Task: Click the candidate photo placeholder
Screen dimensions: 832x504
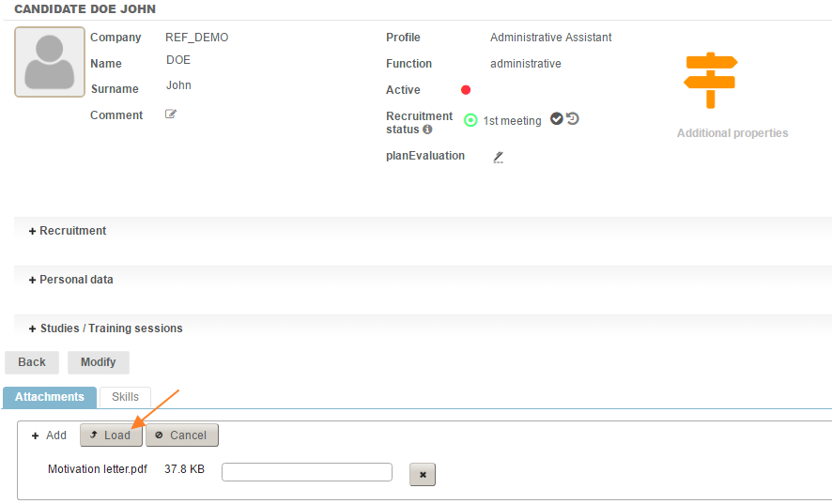Action: pos(50,62)
